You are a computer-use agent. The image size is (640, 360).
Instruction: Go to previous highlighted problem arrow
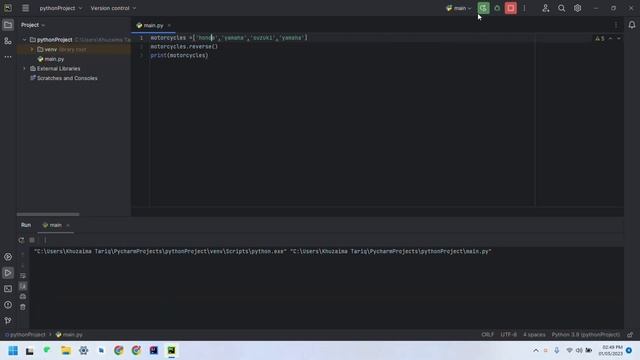tap(611, 38)
